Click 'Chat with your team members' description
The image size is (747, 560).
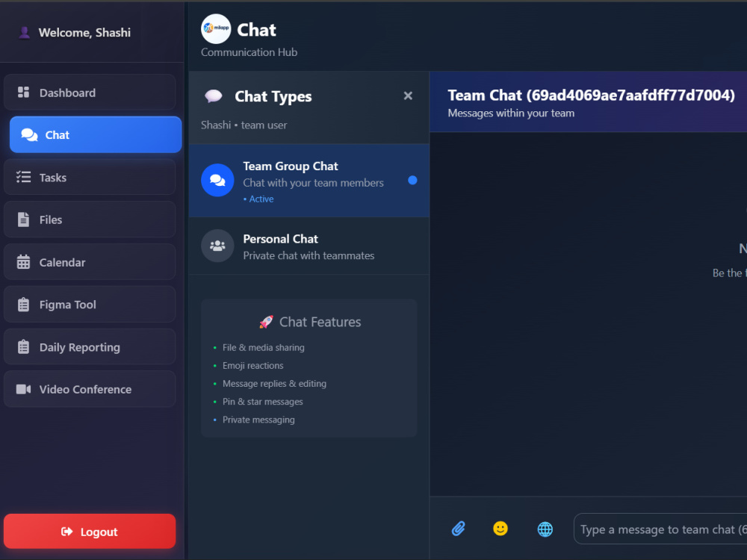[313, 183]
